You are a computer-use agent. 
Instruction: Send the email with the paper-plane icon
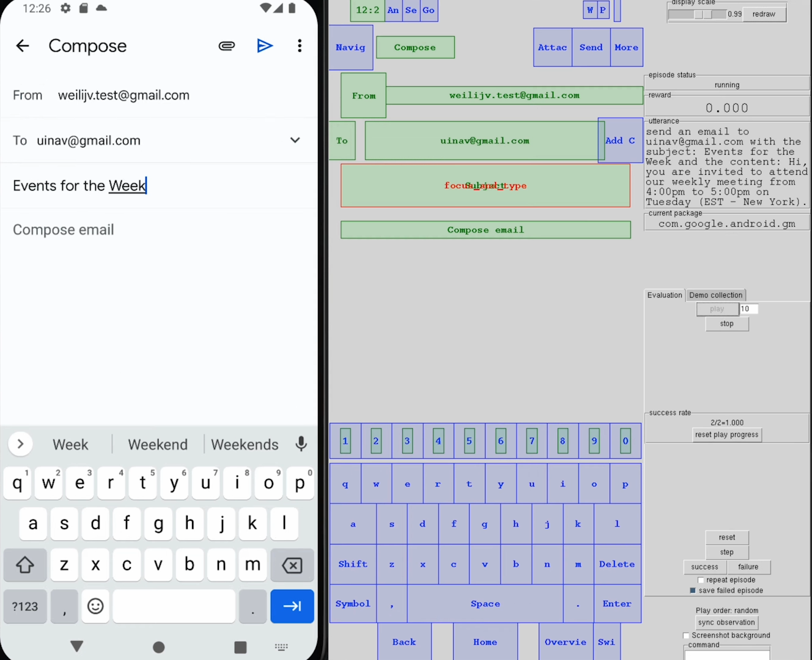pos(265,46)
